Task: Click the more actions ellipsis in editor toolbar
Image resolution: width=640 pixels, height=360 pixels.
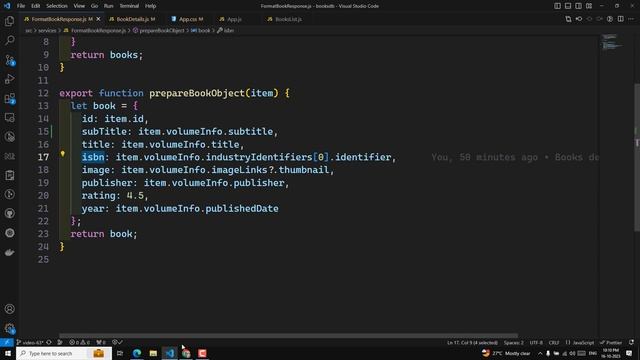Action: click(x=631, y=19)
